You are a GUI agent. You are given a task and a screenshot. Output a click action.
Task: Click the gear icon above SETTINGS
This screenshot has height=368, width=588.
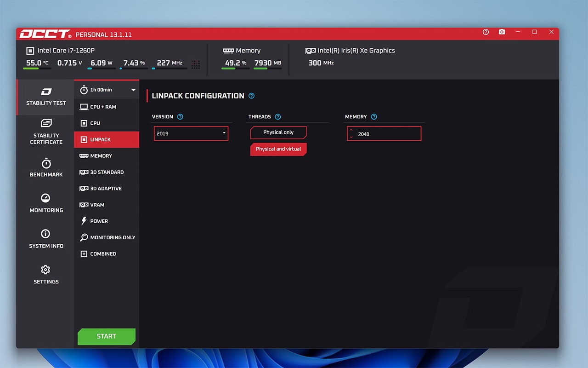tap(45, 269)
